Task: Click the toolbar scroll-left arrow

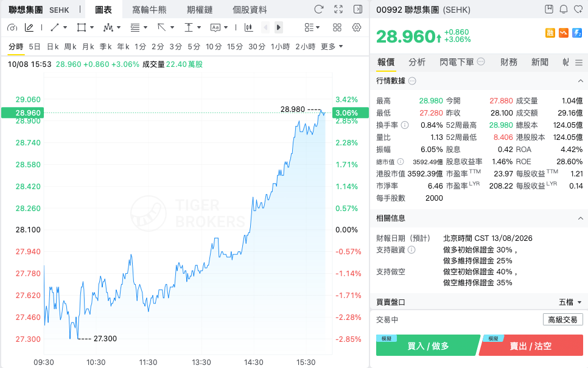Action: 266,27
